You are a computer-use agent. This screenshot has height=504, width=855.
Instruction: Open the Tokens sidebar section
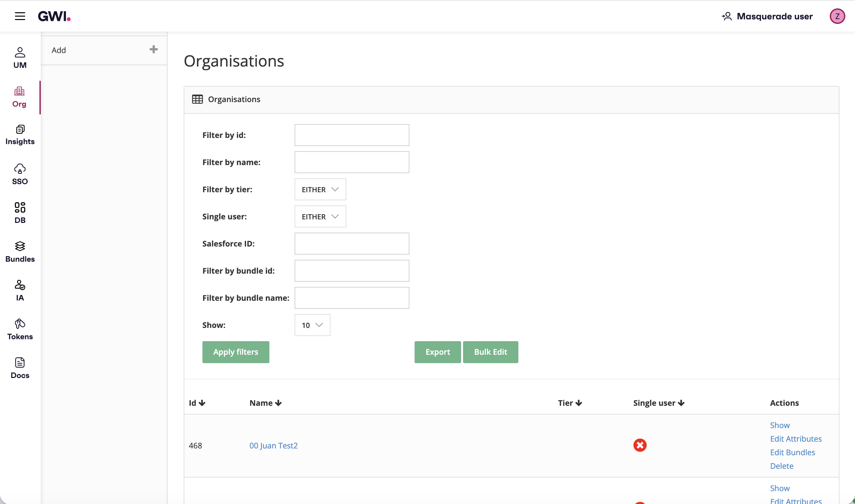pos(20,330)
